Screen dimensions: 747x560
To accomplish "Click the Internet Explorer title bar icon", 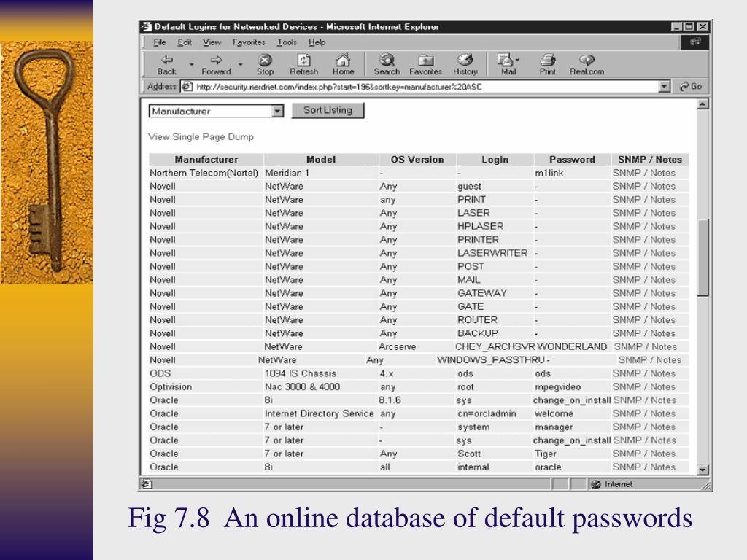I will pyautogui.click(x=147, y=27).
